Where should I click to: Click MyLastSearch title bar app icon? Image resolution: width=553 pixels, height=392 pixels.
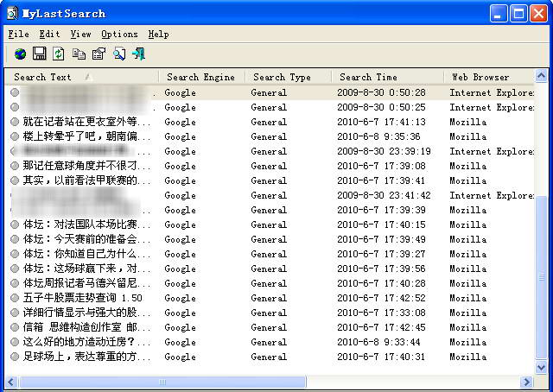click(x=13, y=13)
